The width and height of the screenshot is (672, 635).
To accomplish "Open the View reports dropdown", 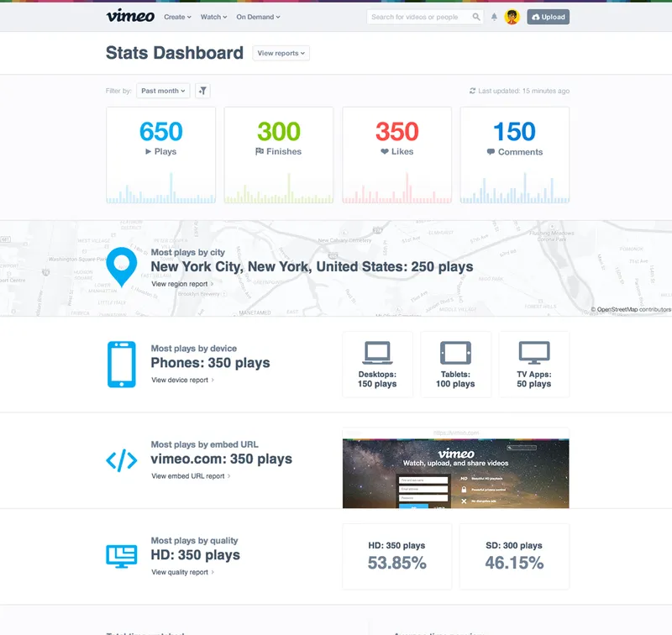I will [x=281, y=53].
